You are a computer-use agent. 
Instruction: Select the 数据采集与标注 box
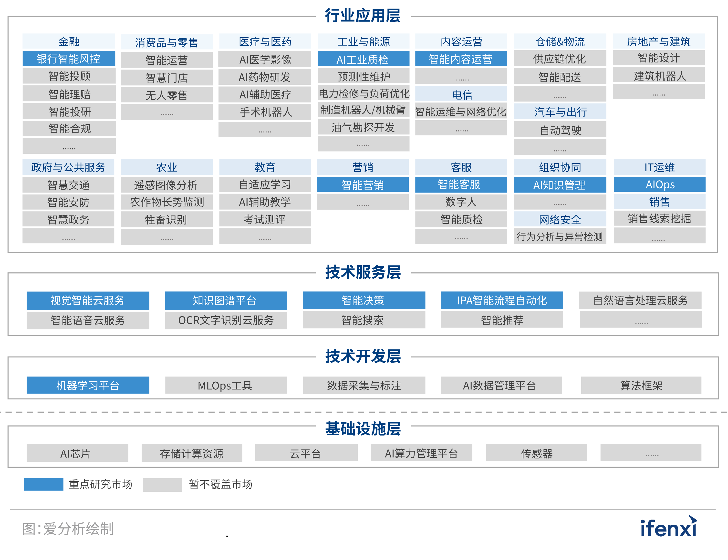(x=364, y=386)
